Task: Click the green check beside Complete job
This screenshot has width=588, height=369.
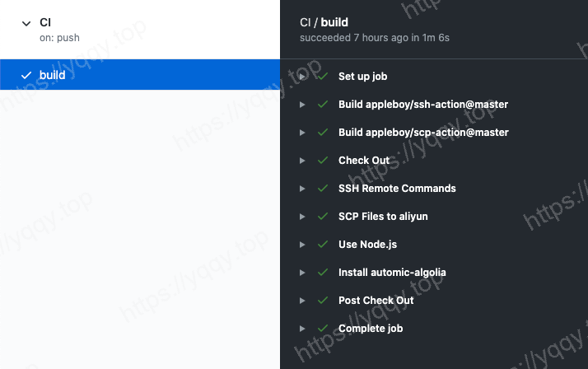Action: tap(323, 329)
